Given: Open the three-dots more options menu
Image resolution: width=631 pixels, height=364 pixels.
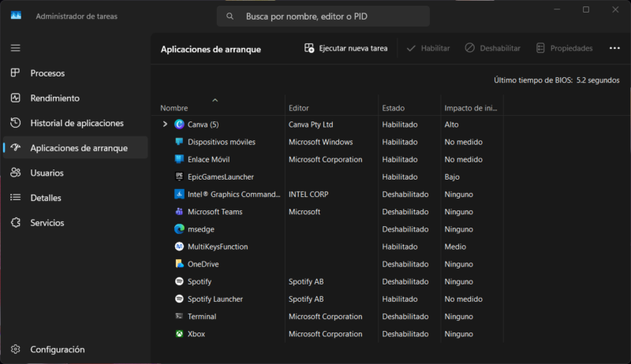Looking at the screenshot, I should click(x=614, y=48).
